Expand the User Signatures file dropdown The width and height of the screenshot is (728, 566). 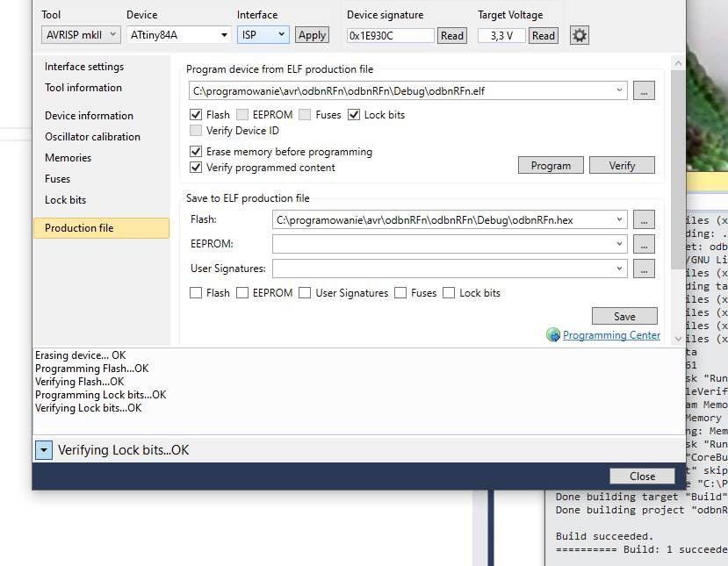tap(619, 269)
